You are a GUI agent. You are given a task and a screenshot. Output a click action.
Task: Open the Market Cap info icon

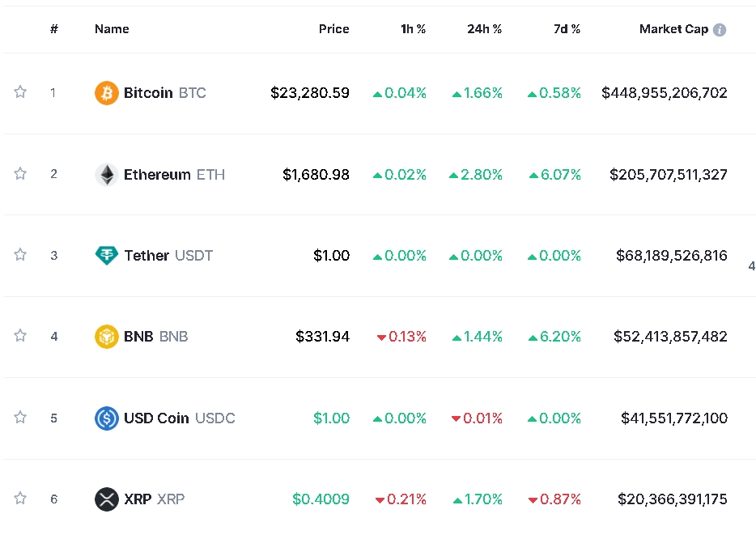720,30
